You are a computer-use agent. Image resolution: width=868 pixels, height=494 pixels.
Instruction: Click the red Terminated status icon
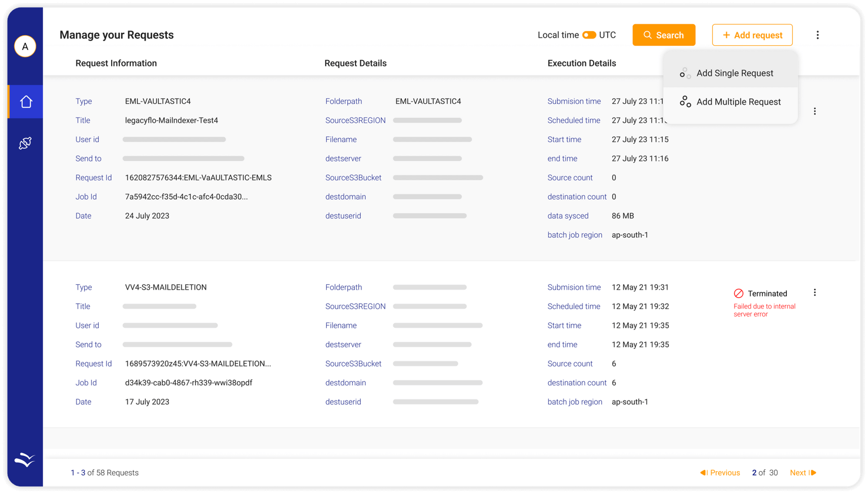pyautogui.click(x=739, y=294)
